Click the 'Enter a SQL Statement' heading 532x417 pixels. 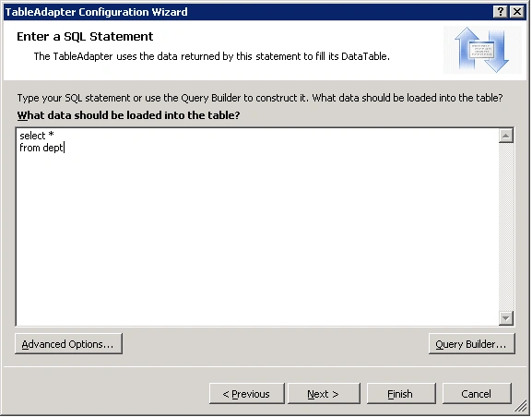coord(85,36)
